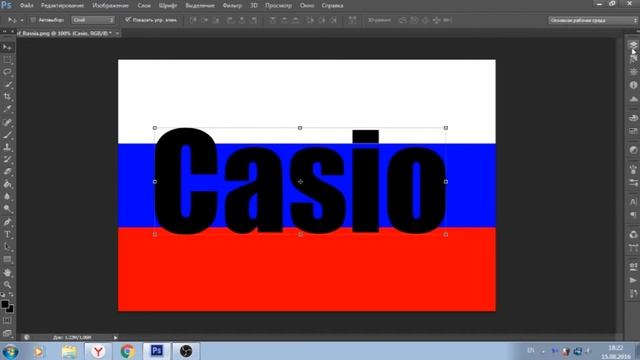
Task: Select the Rectangular Marquee tool
Action: click(7, 60)
